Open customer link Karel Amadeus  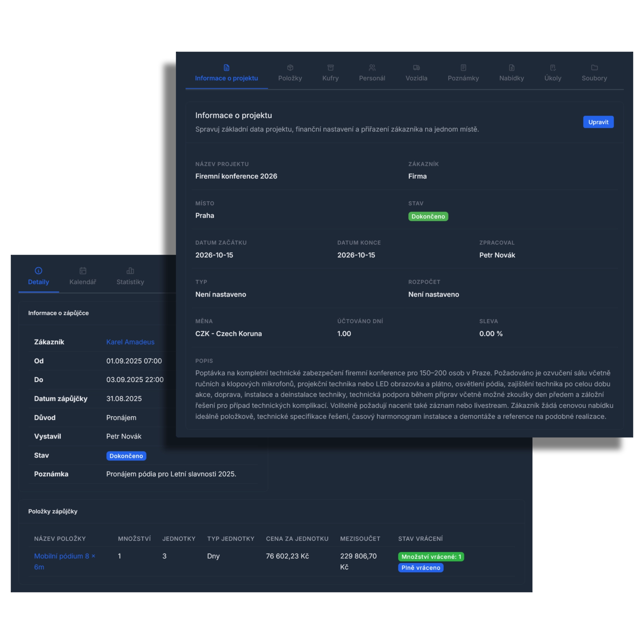pyautogui.click(x=130, y=342)
